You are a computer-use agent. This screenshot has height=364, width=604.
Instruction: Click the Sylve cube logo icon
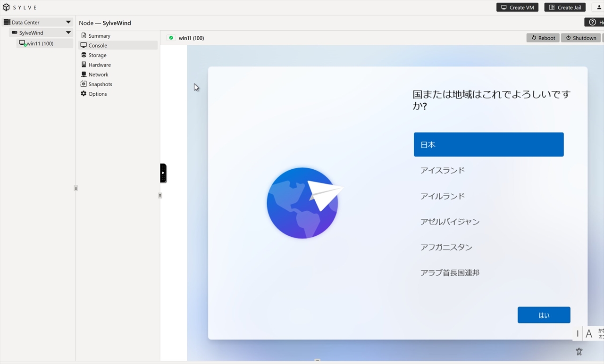click(x=6, y=8)
